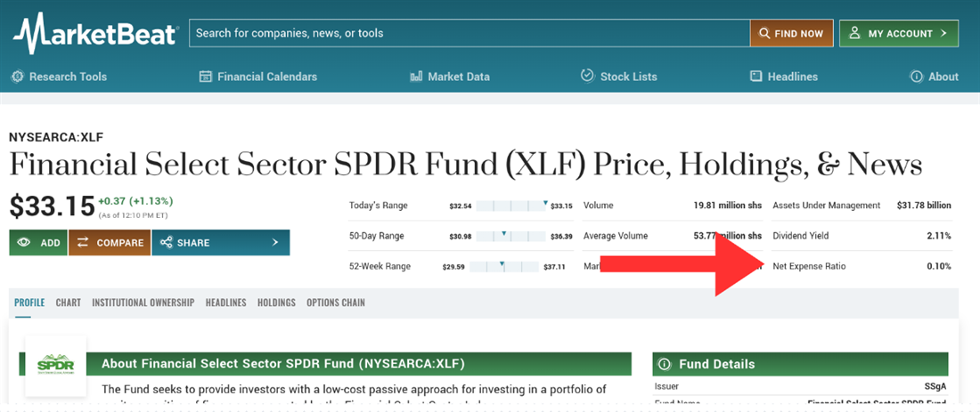980x412 pixels.
Task: Click the Headlines newspaper icon
Action: click(756, 77)
